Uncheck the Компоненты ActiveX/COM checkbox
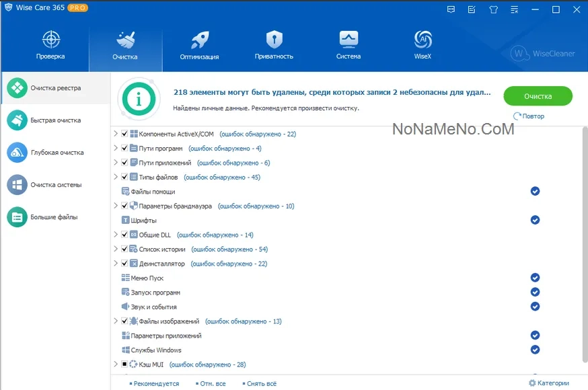This screenshot has height=390, width=588. coord(124,134)
